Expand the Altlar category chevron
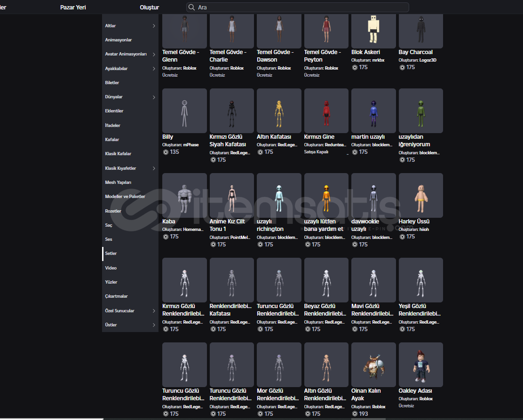The image size is (523, 420). (x=154, y=26)
